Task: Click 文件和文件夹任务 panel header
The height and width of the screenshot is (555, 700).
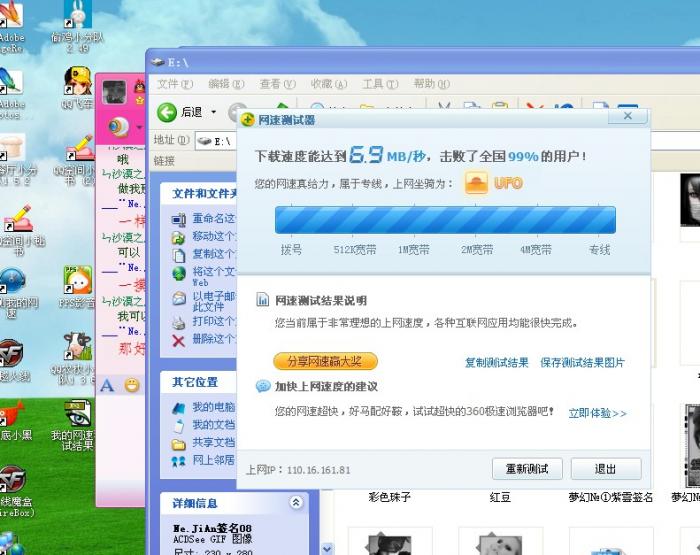Action: [199, 194]
